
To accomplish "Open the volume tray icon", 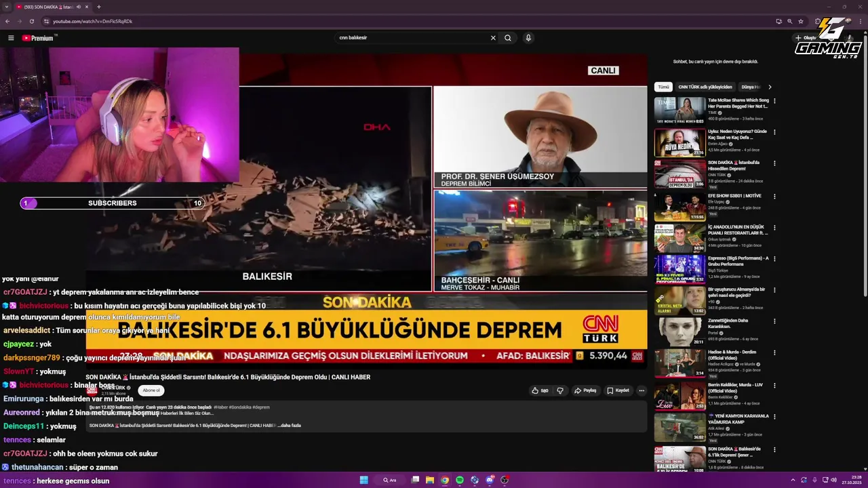I will pos(833,480).
